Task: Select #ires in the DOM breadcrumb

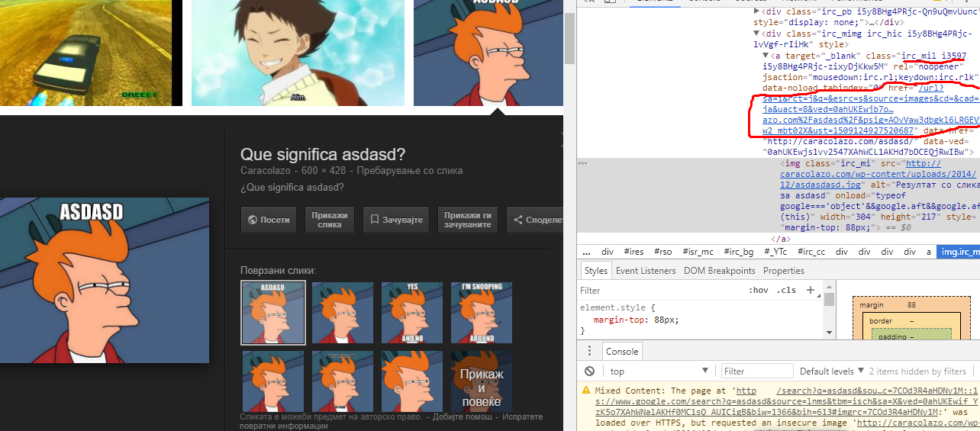Action: [x=633, y=252]
